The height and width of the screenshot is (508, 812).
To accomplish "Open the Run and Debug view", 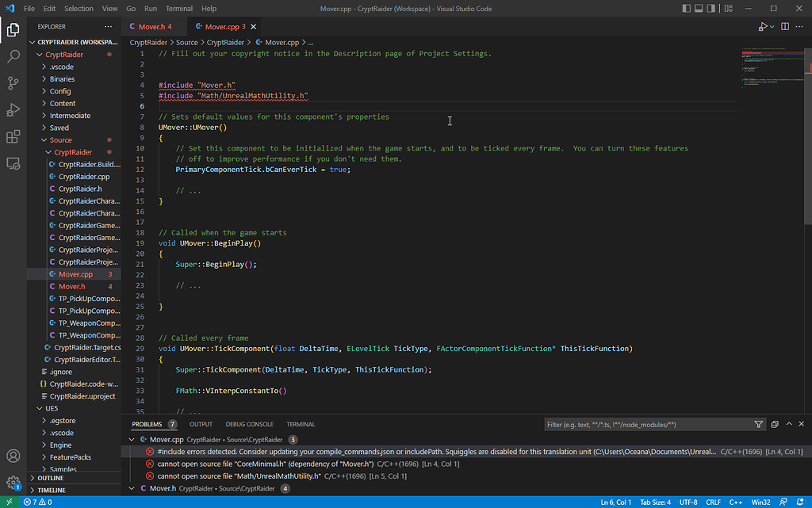I will click(13, 110).
